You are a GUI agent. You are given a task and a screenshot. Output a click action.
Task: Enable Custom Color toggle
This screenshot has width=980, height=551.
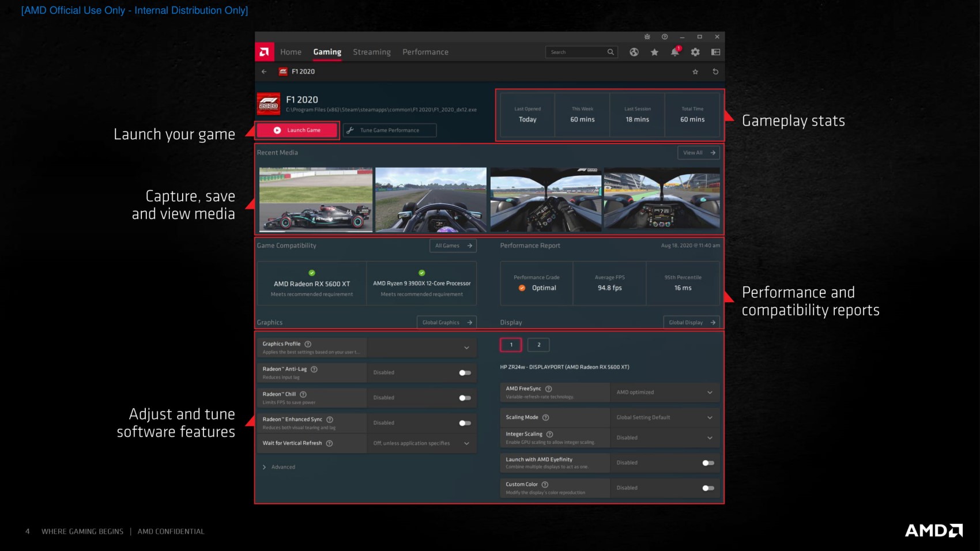pyautogui.click(x=708, y=488)
